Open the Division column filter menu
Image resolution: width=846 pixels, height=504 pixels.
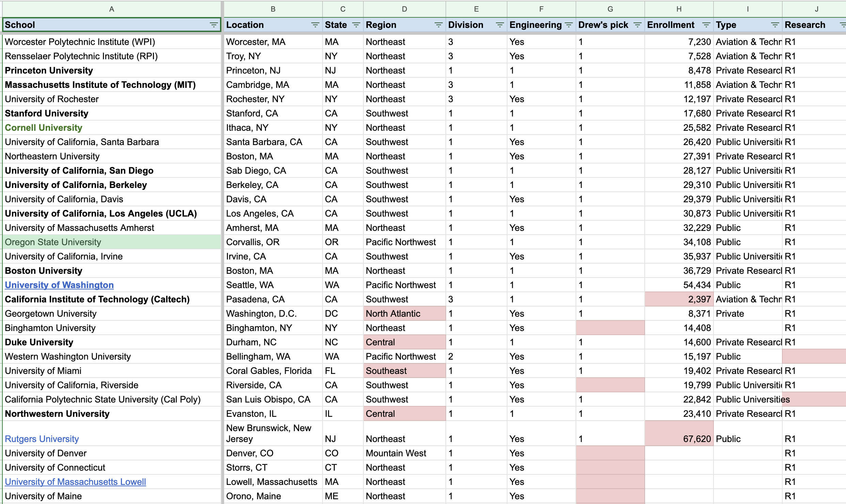tap(500, 25)
